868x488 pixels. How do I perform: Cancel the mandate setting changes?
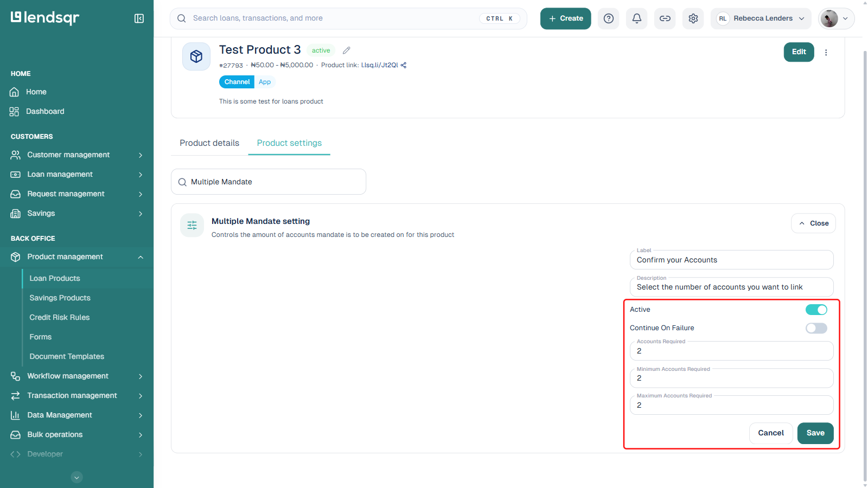tap(771, 433)
